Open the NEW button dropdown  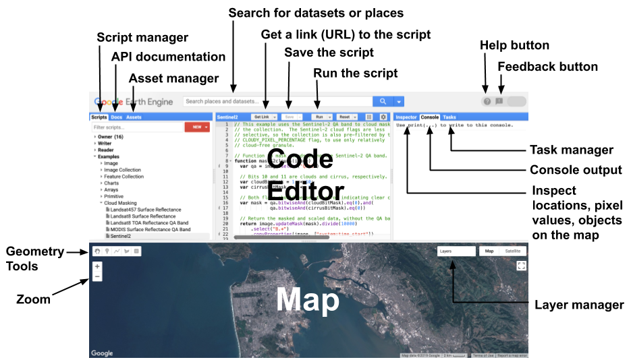206,127
